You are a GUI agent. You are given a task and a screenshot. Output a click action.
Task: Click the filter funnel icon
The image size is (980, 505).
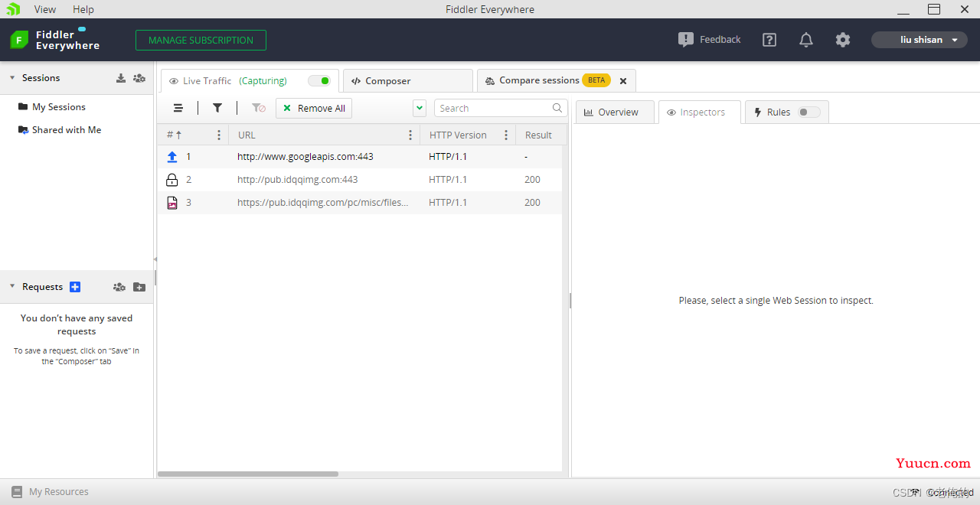pyautogui.click(x=217, y=109)
